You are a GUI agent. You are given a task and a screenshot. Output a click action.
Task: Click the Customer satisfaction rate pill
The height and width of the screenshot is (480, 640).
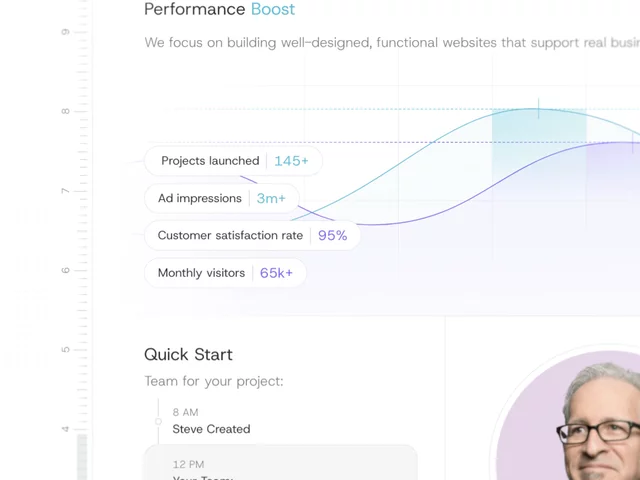[253, 236]
